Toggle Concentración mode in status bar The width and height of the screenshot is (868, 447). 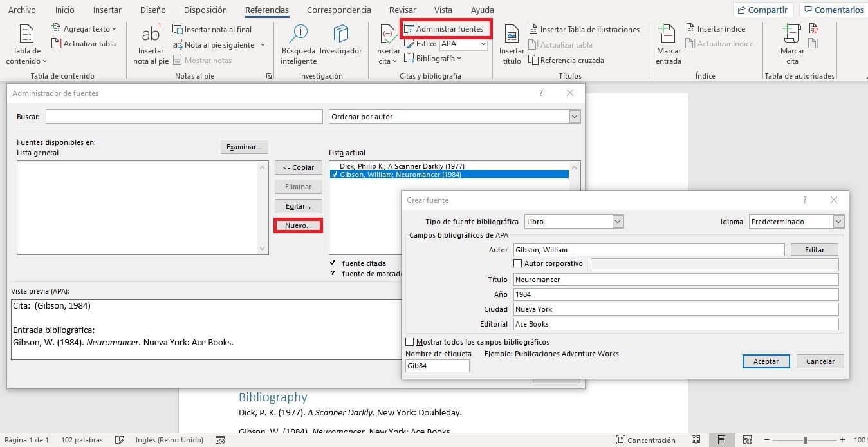click(x=647, y=440)
